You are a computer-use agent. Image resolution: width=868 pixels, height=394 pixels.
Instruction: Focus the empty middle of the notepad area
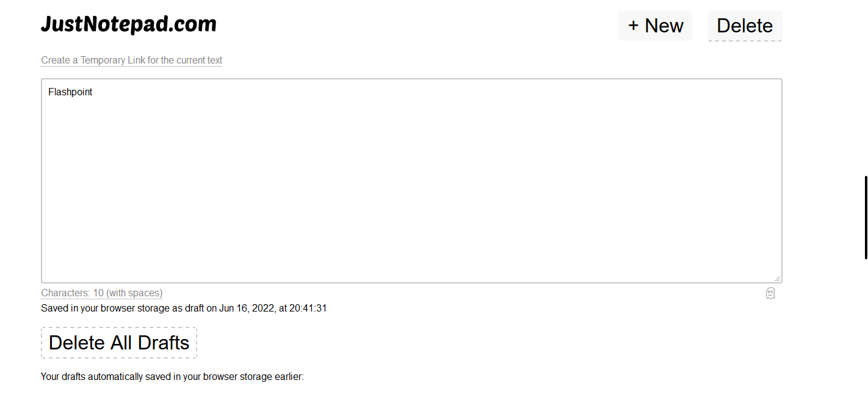coord(411,183)
